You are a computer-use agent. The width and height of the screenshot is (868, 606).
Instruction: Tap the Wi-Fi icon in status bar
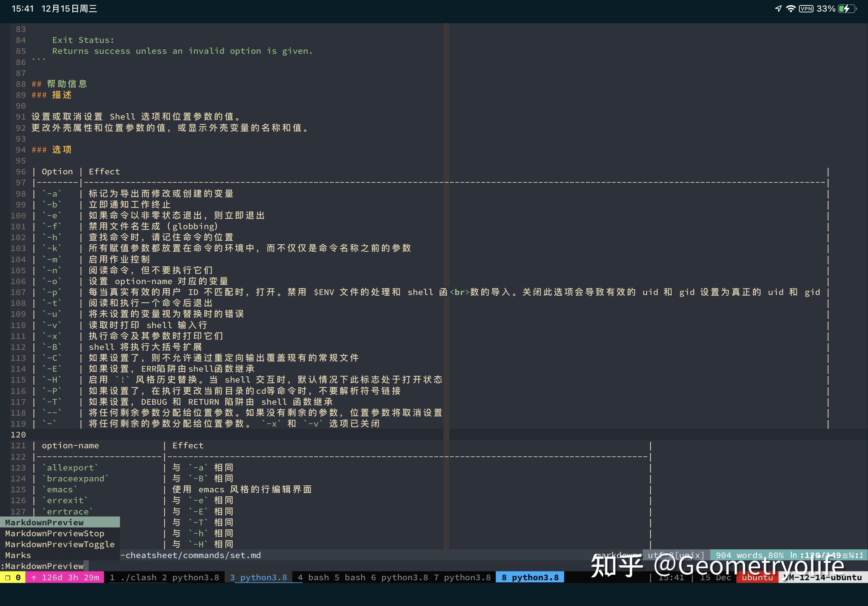(791, 8)
